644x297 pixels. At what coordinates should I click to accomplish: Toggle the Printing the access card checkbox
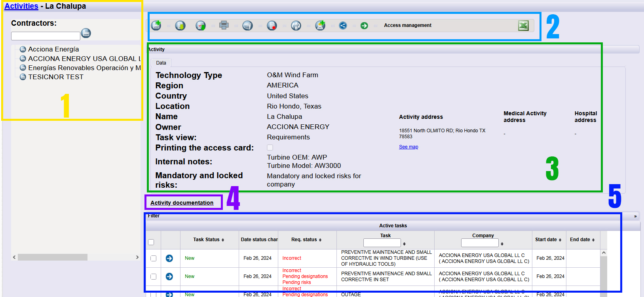click(x=270, y=147)
